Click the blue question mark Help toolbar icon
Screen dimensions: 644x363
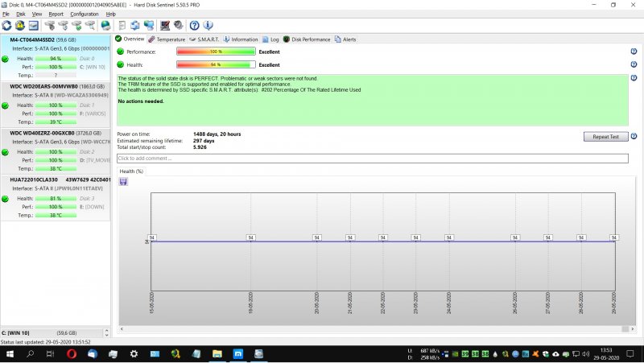point(194,26)
